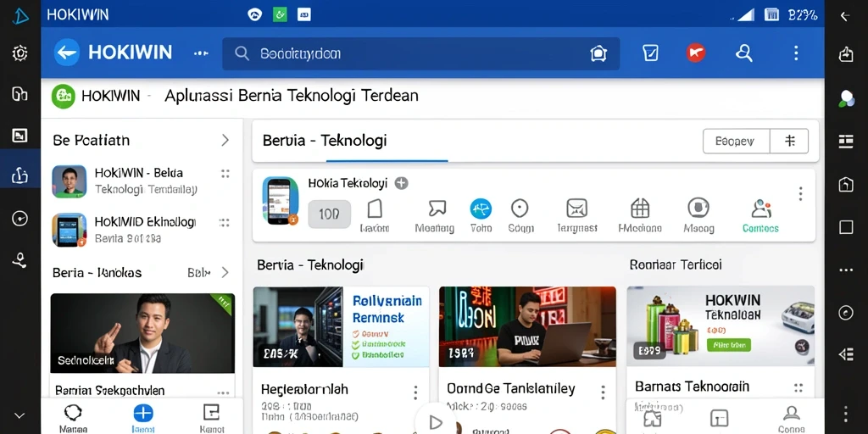Open grid options for HokiWIN - Belda row
868x434 pixels.
click(225, 173)
